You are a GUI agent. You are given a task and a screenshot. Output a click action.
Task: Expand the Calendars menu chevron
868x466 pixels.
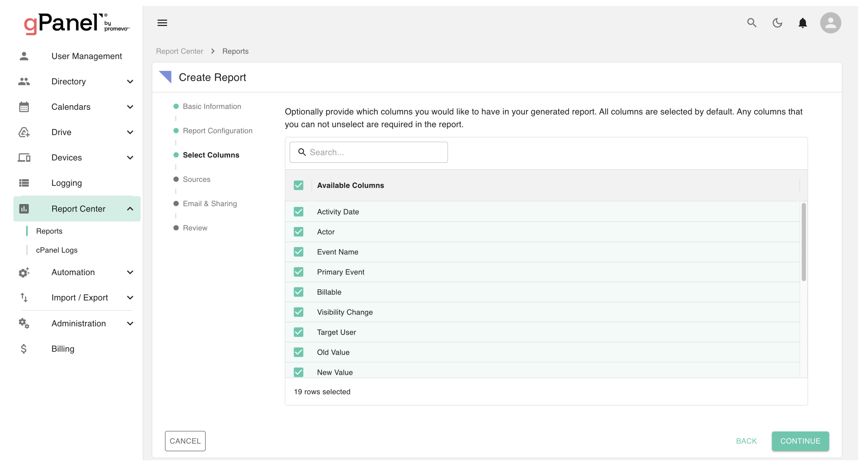pyautogui.click(x=130, y=107)
